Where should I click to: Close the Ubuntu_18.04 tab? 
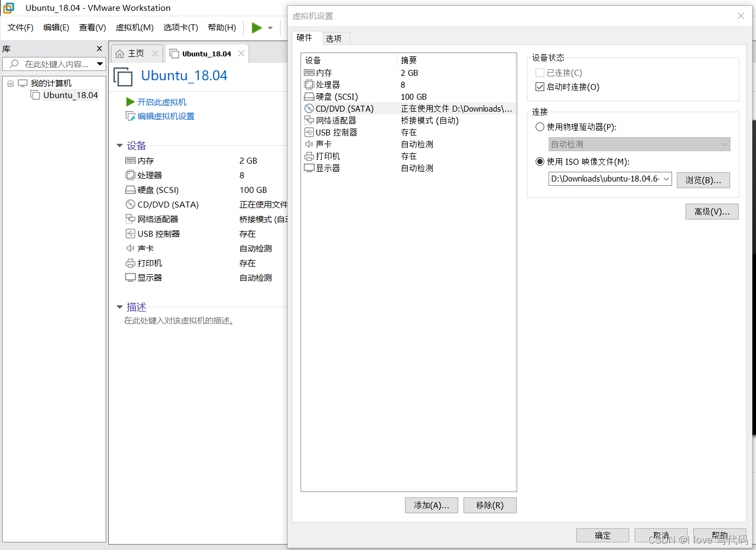coord(241,53)
